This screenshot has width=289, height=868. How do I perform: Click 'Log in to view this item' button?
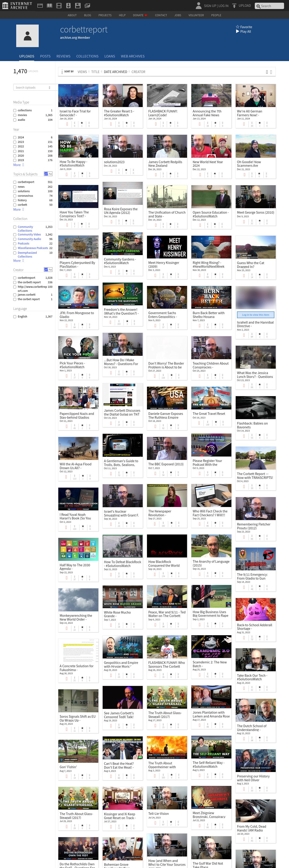pos(255,315)
